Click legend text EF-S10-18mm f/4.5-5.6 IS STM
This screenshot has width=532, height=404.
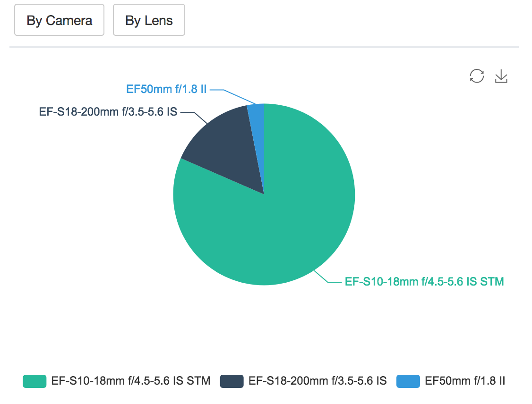(x=131, y=381)
